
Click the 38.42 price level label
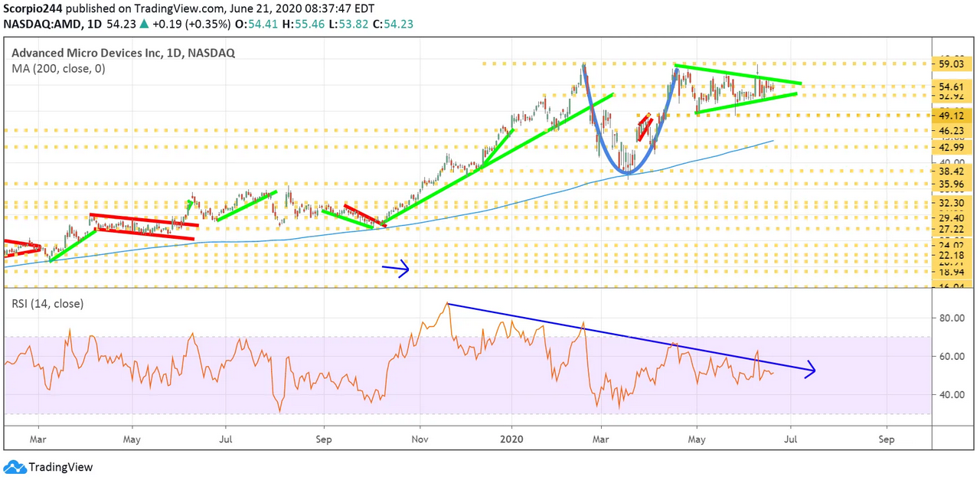pos(953,172)
